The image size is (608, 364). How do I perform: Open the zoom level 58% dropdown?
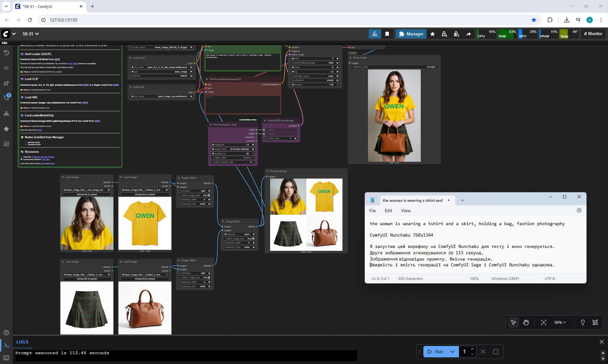click(560, 322)
